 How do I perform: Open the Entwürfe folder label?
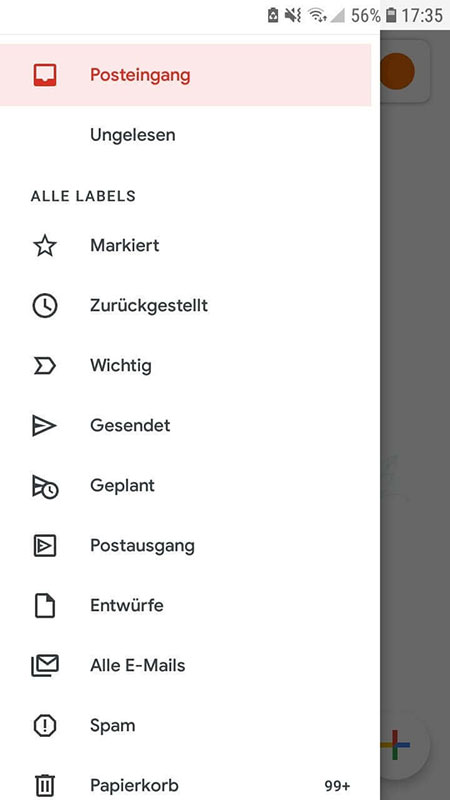[127, 605]
